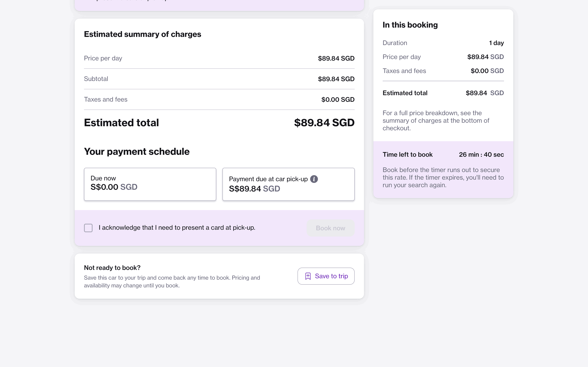Viewport: 588px width, 367px height.
Task: Click the Not ready to book? heading
Action: 112,268
